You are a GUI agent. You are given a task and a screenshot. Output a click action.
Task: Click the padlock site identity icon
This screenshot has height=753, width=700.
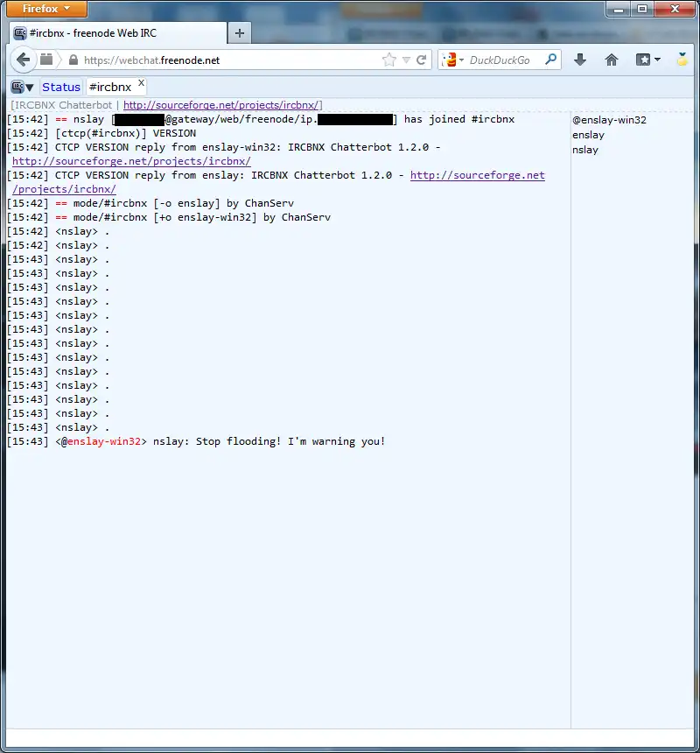(73, 60)
